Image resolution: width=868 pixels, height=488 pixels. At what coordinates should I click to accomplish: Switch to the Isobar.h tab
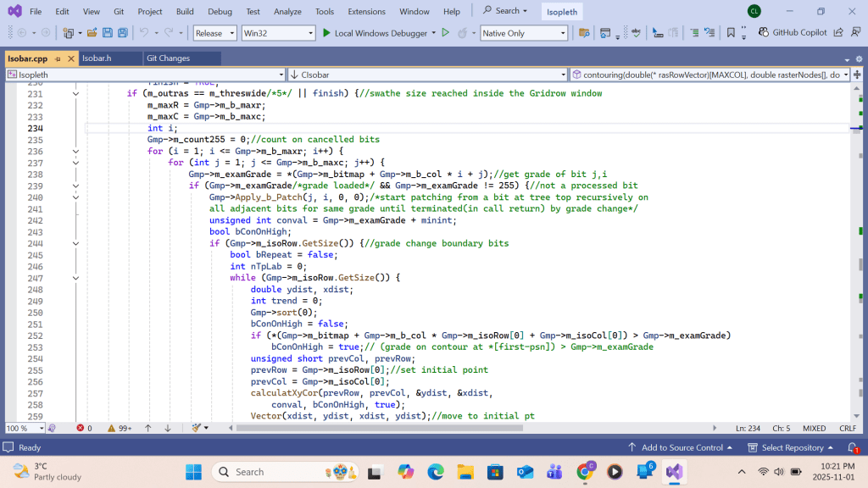[97, 58]
